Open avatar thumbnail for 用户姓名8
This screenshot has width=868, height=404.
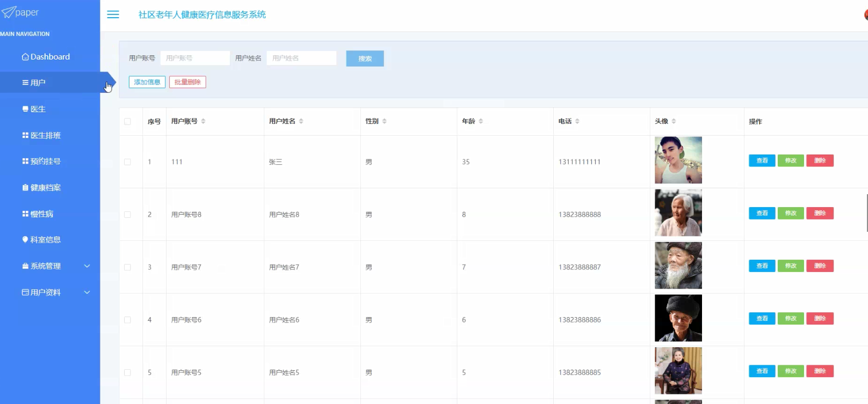point(678,212)
